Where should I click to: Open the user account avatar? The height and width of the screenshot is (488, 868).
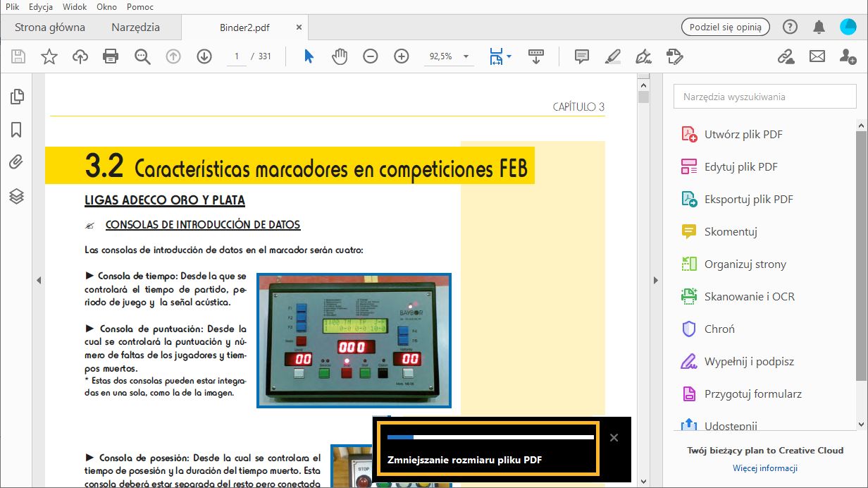[x=848, y=27]
